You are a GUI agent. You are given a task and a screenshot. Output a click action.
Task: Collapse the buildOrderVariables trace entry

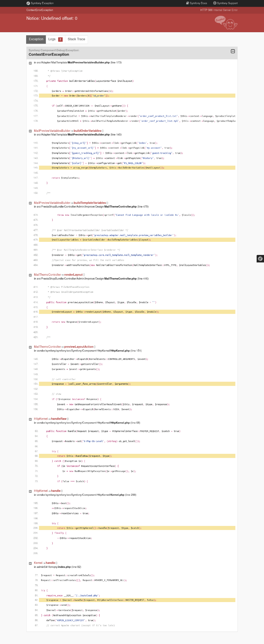[30, 131]
